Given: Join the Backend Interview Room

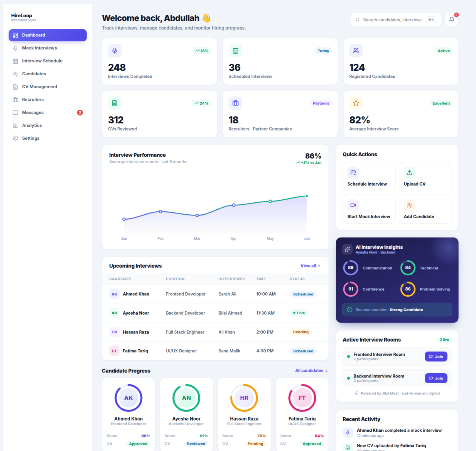Looking at the screenshot, I should coord(436,378).
